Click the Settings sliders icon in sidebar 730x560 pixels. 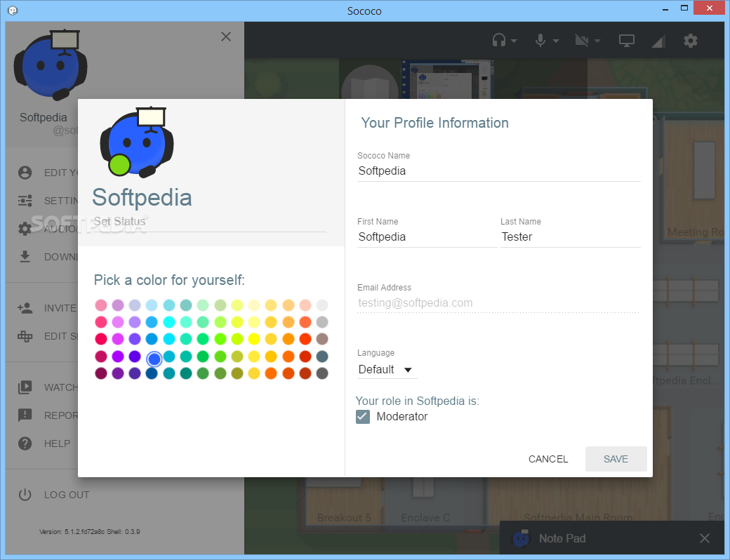pyautogui.click(x=25, y=201)
